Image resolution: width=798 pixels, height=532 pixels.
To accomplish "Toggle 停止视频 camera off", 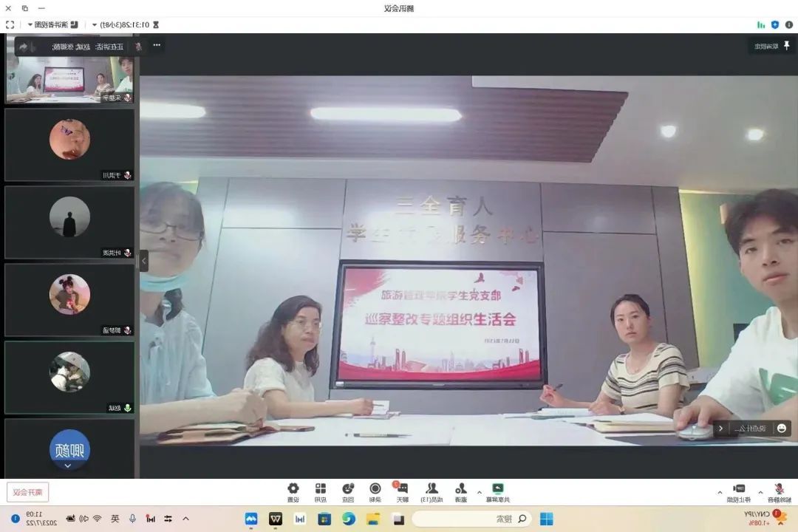I will (x=739, y=491).
